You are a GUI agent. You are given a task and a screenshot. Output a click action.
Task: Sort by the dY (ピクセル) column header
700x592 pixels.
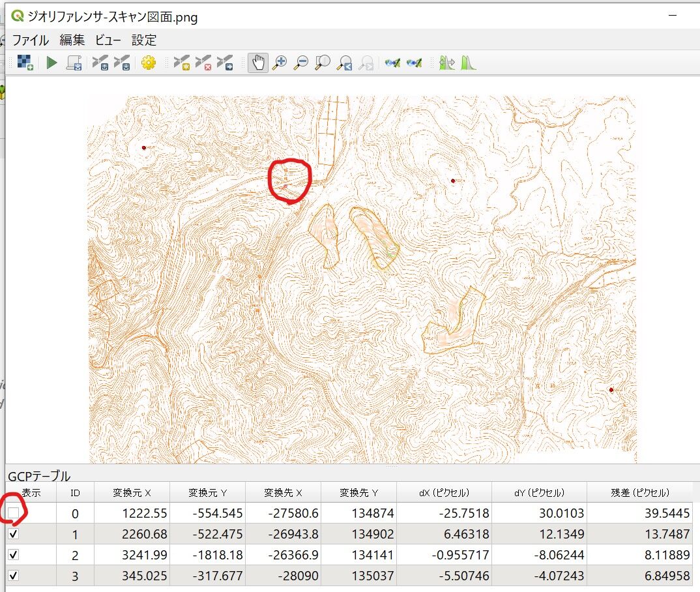click(539, 492)
